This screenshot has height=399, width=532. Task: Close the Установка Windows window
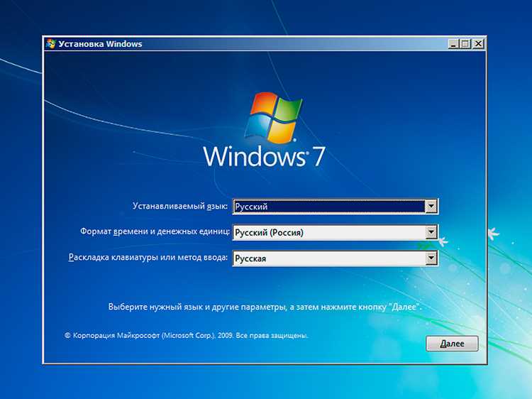tap(477, 44)
